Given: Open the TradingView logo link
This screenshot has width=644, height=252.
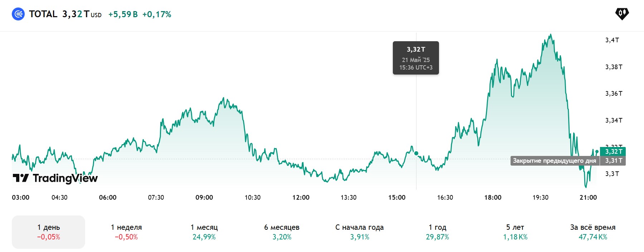Looking at the screenshot, I should (55, 178).
